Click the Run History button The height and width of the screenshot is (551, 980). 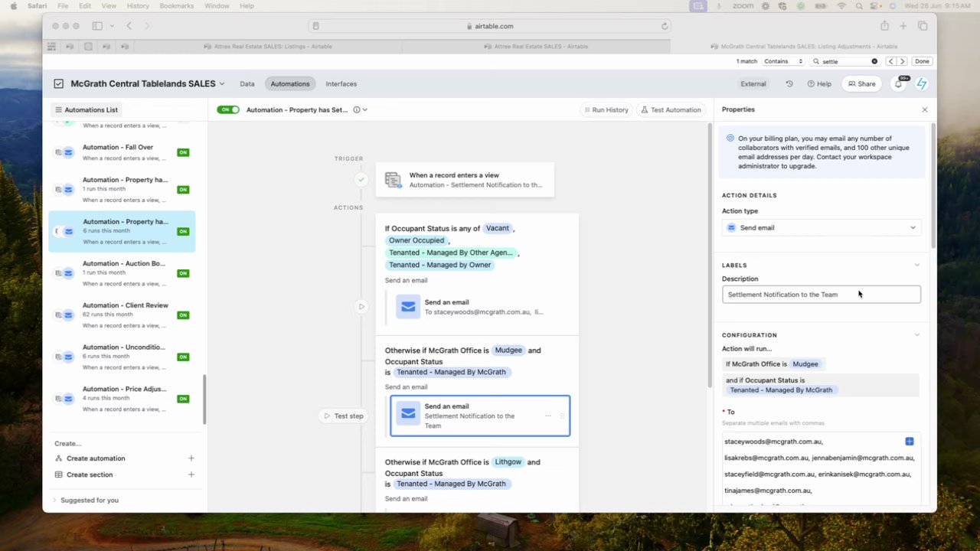pos(606,110)
